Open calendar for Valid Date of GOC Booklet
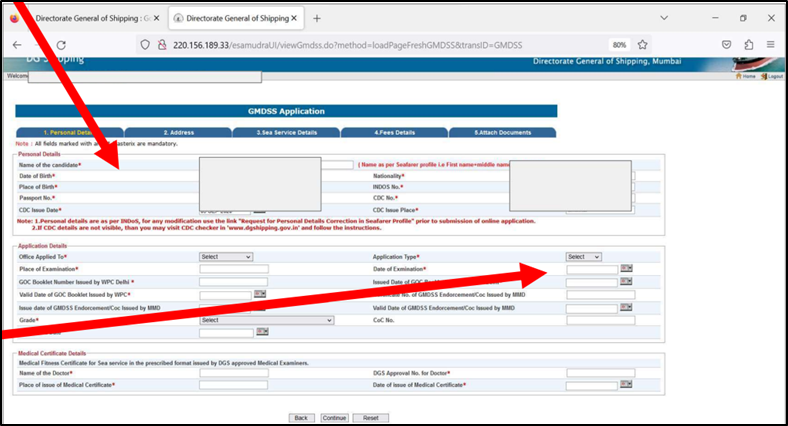This screenshot has height=426, width=788. (260, 294)
